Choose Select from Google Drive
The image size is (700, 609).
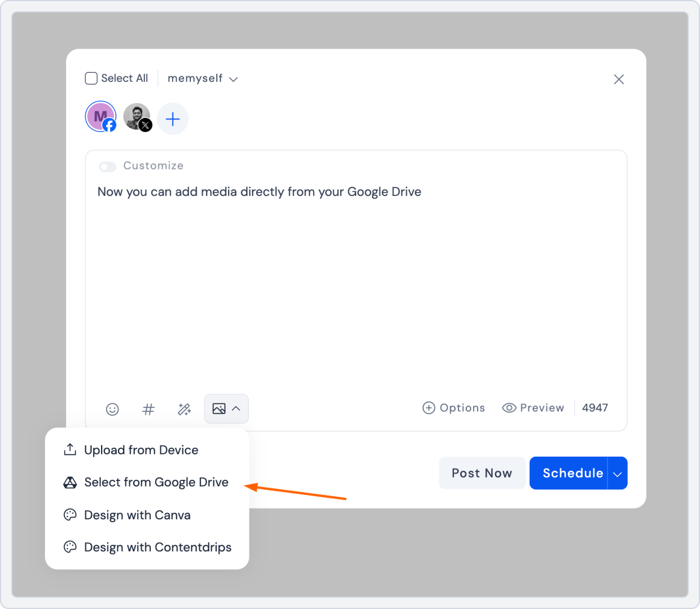156,483
